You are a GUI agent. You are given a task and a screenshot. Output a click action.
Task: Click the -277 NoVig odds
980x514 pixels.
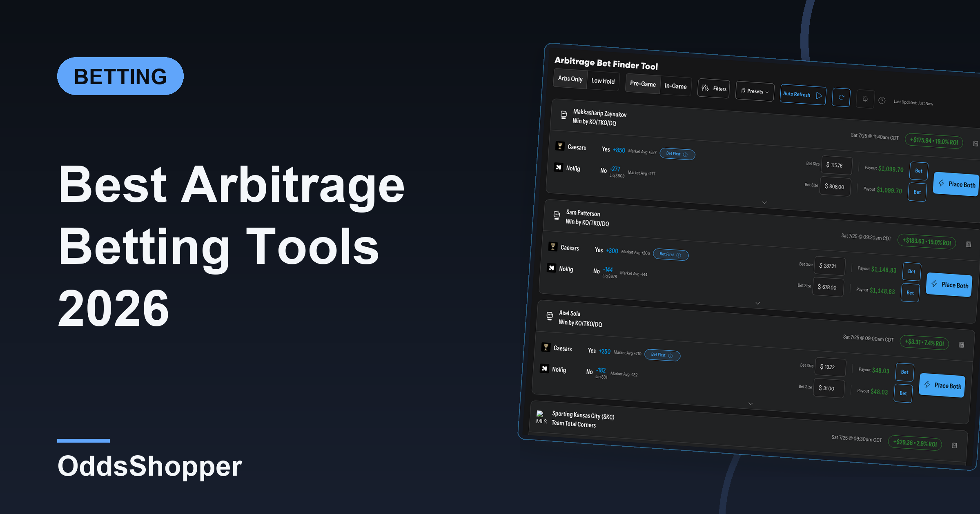coord(615,169)
